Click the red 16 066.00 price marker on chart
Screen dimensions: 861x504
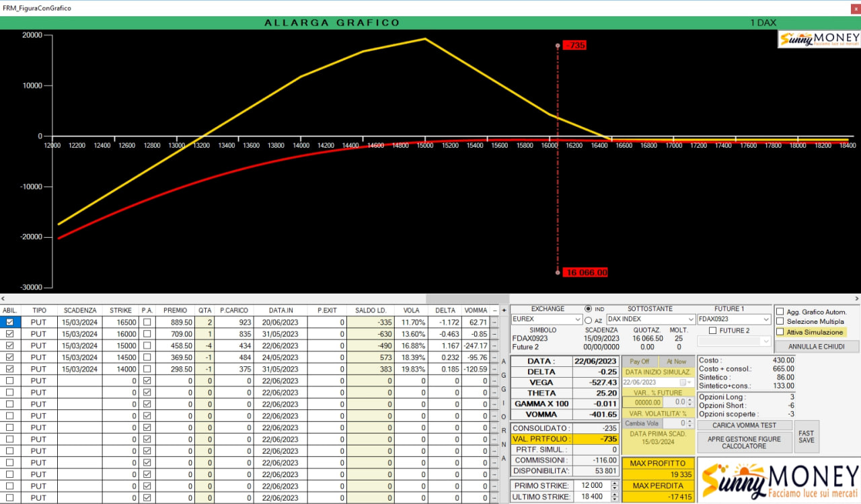[585, 272]
